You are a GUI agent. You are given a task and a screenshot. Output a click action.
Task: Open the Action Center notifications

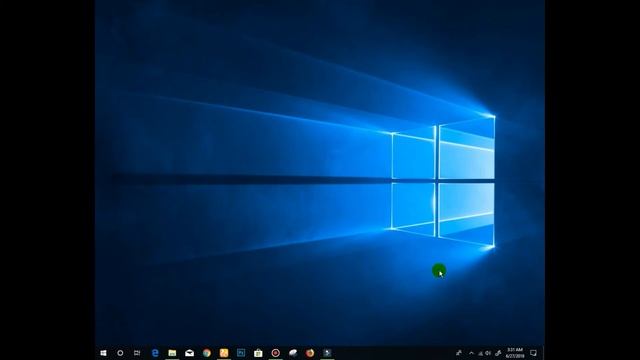coord(533,353)
